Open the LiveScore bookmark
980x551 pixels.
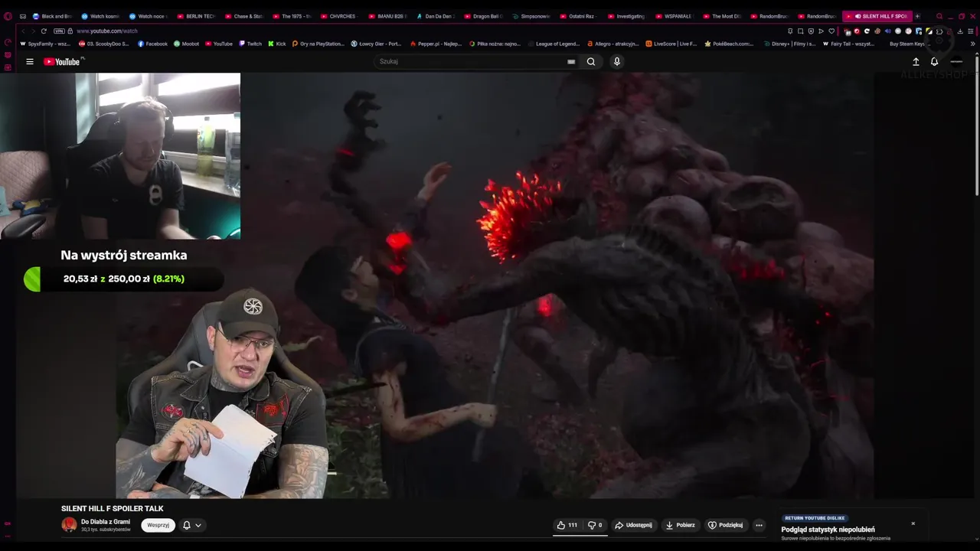(x=671, y=44)
